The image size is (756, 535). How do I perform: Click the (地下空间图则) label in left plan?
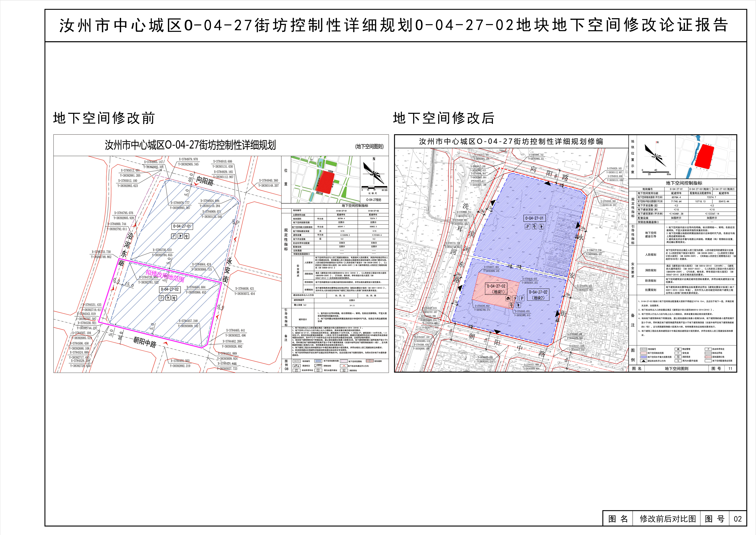369,147
